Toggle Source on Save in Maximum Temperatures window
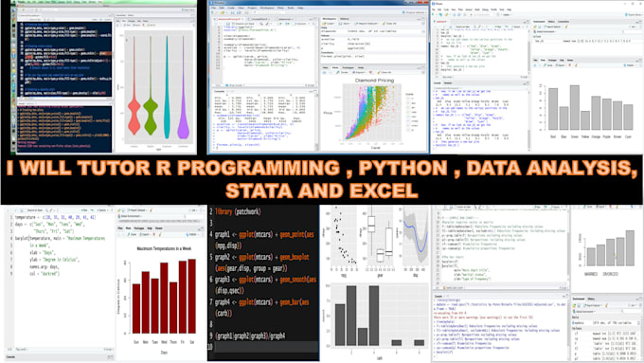 pos(34,210)
